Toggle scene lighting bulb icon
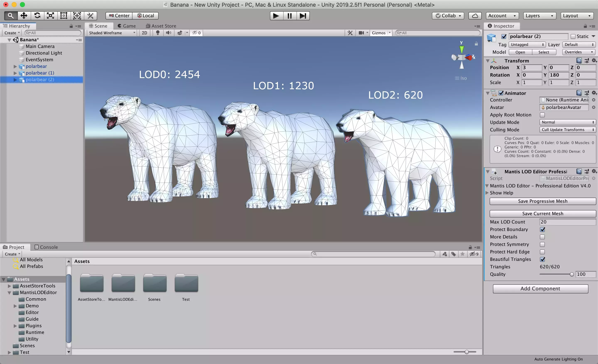Viewport: 598px width, 364px height. pos(158,33)
